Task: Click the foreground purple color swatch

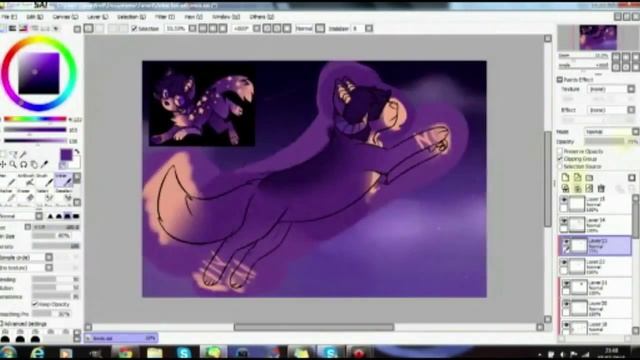Action: click(66, 155)
